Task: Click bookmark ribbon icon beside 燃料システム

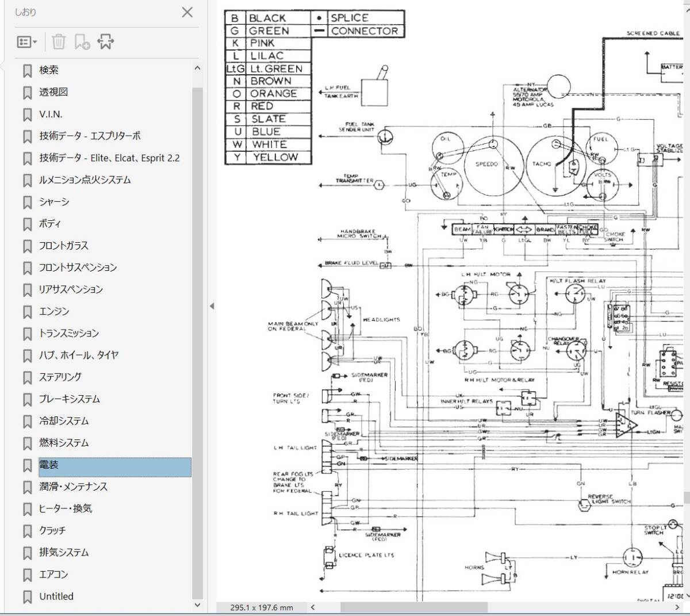Action: tap(27, 443)
